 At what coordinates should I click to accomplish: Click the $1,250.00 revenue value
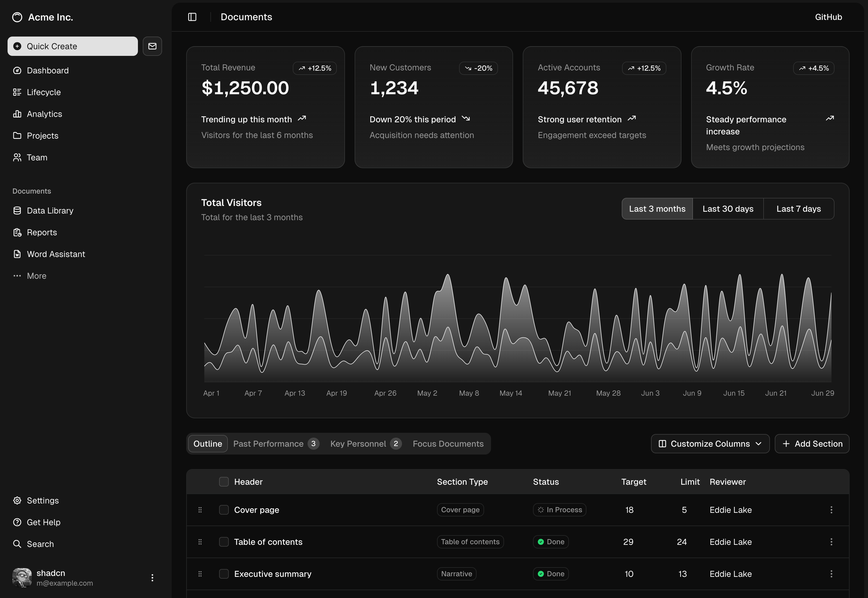(x=245, y=88)
